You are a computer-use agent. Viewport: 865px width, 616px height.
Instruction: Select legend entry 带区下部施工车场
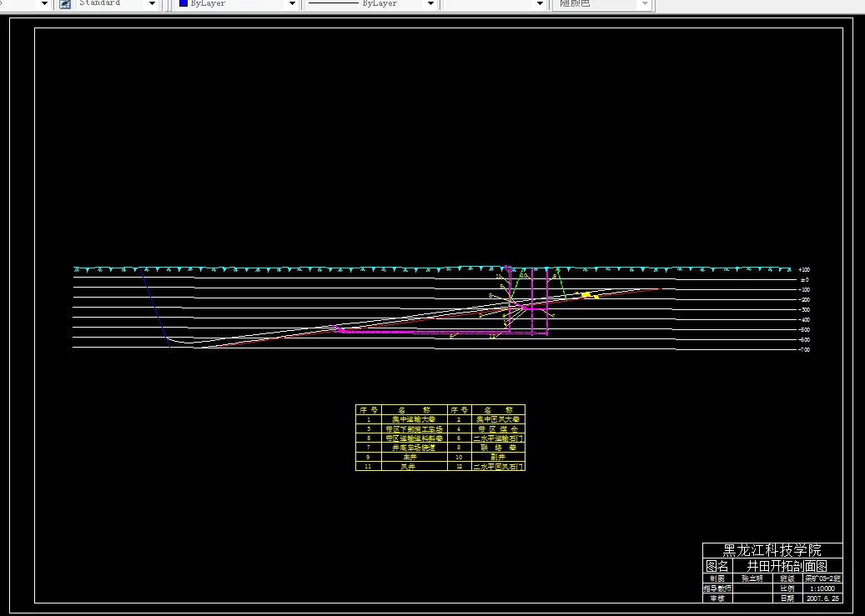(x=414, y=428)
